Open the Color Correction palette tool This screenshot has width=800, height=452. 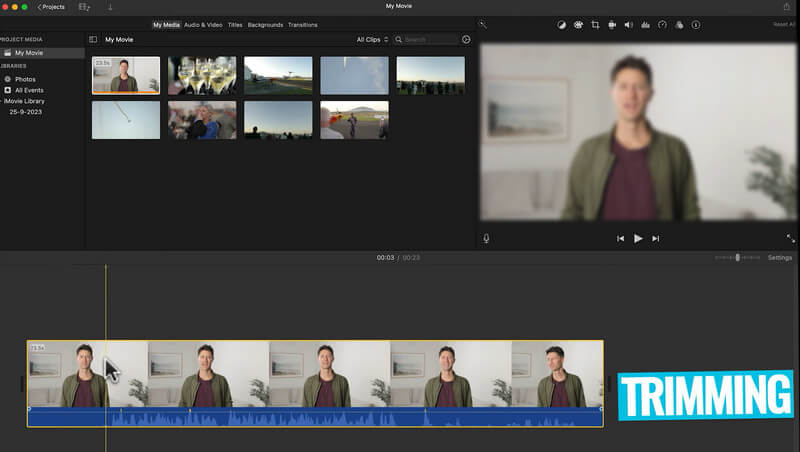tap(578, 24)
